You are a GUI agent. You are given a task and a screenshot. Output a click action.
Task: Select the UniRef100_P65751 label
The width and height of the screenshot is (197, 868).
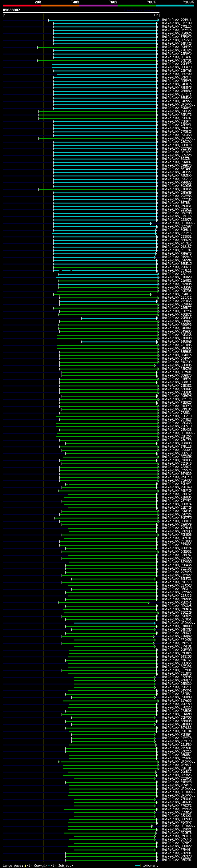coord(177,860)
